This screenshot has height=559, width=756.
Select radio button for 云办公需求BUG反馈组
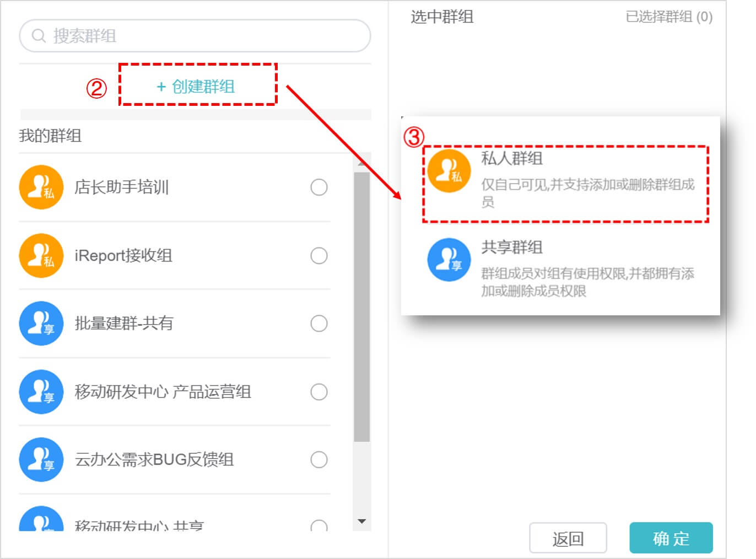coord(319,460)
